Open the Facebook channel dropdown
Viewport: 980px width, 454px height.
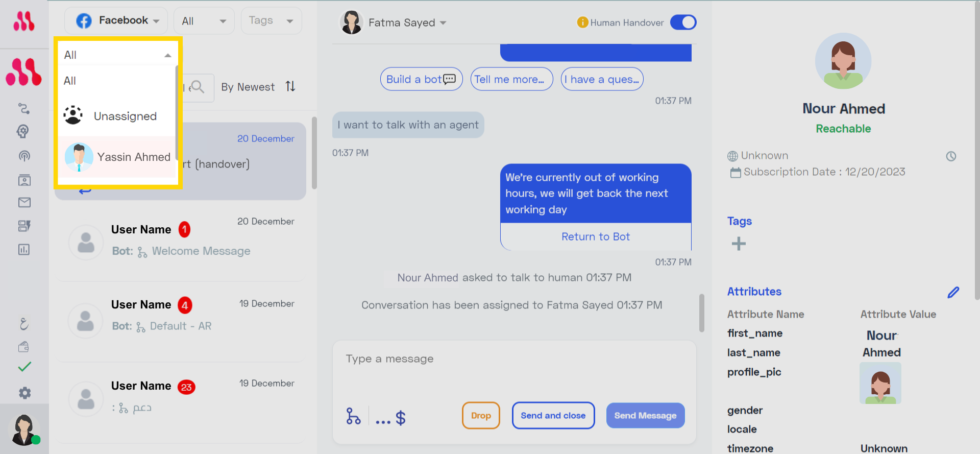116,20
